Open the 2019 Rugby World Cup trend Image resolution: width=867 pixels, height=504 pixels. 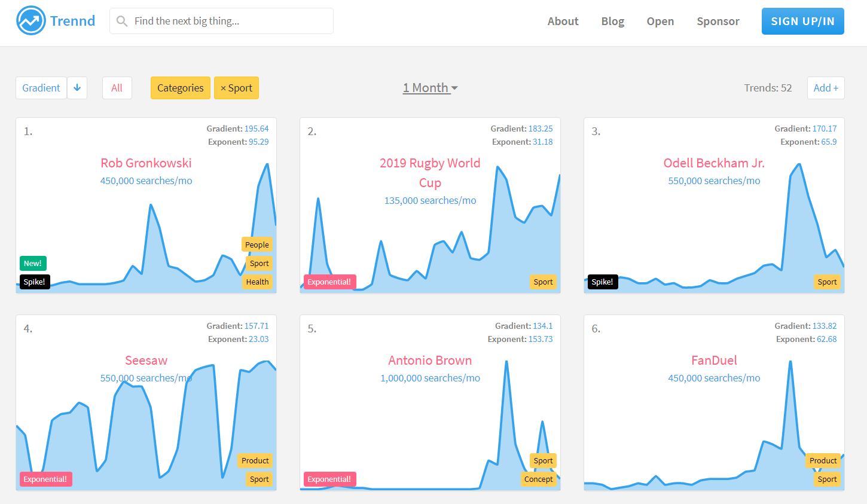[430, 173]
